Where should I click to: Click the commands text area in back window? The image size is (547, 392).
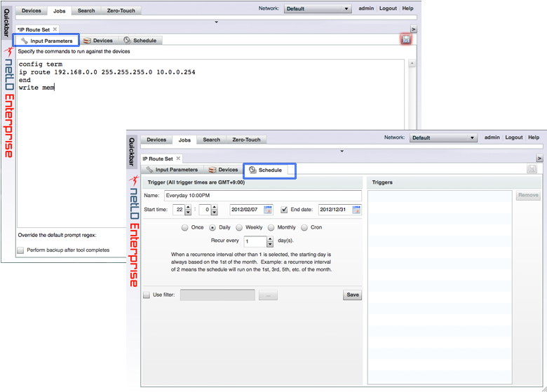click(x=210, y=143)
